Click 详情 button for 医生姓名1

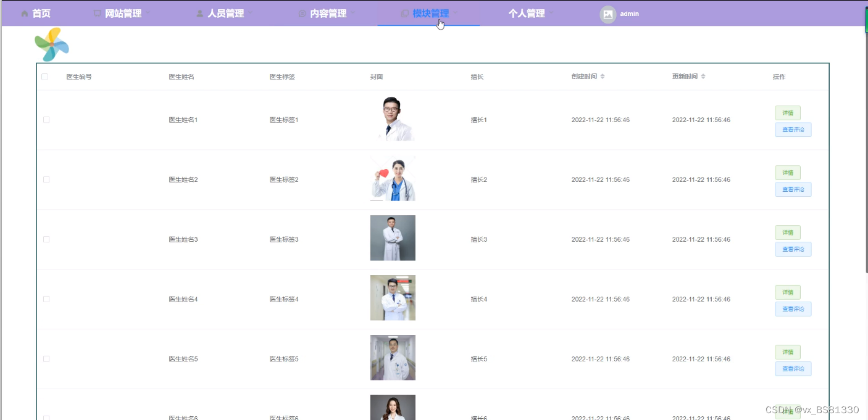pos(788,113)
